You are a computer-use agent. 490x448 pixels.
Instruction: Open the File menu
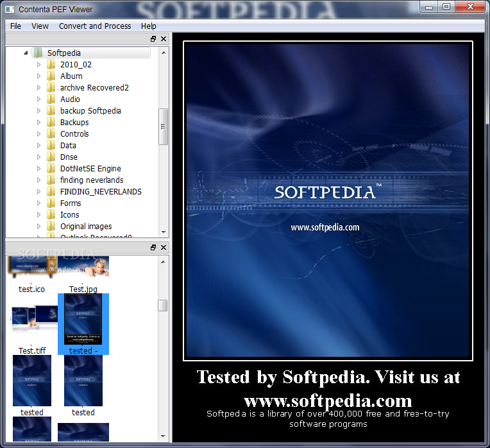point(15,26)
